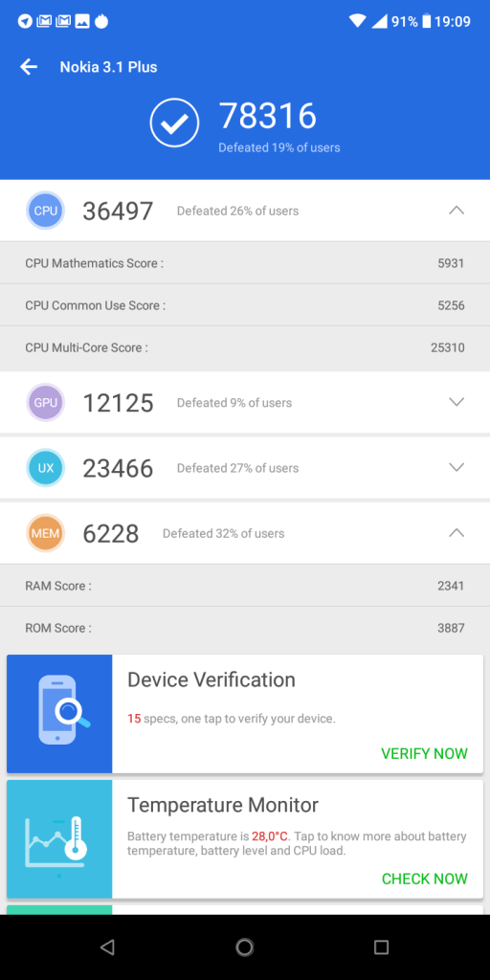Select the ROM Score row
490x980 pixels.
coord(245,628)
